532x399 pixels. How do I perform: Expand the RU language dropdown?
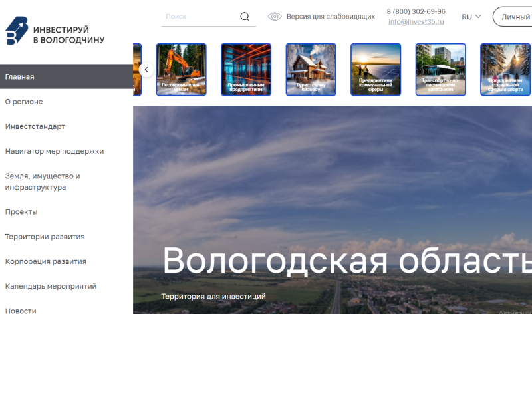point(471,17)
